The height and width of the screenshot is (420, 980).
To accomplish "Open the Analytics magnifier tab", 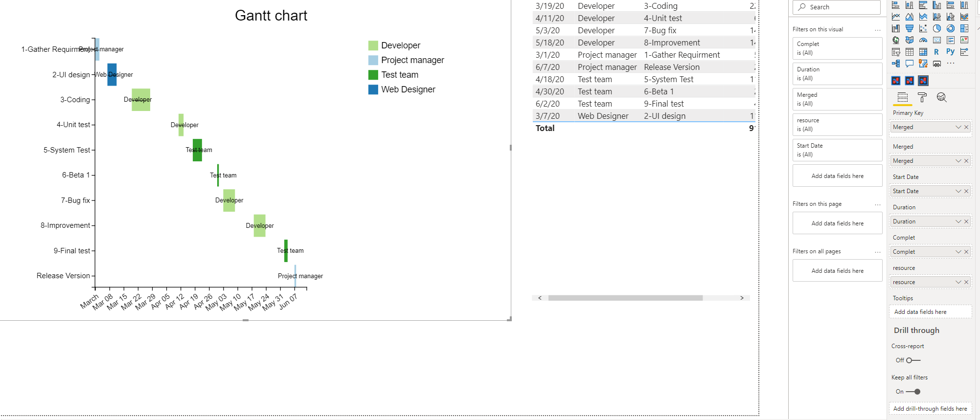I will [941, 97].
